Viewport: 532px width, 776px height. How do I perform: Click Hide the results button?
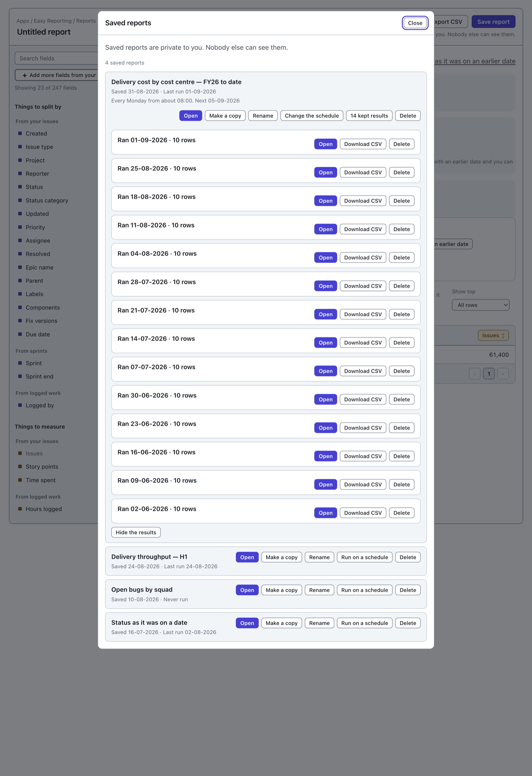pos(136,532)
